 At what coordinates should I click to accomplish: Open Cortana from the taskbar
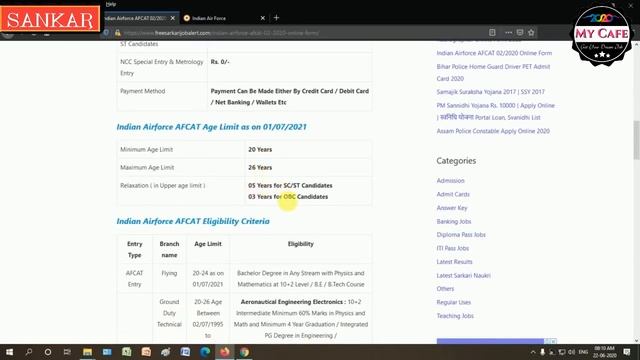click(48, 352)
